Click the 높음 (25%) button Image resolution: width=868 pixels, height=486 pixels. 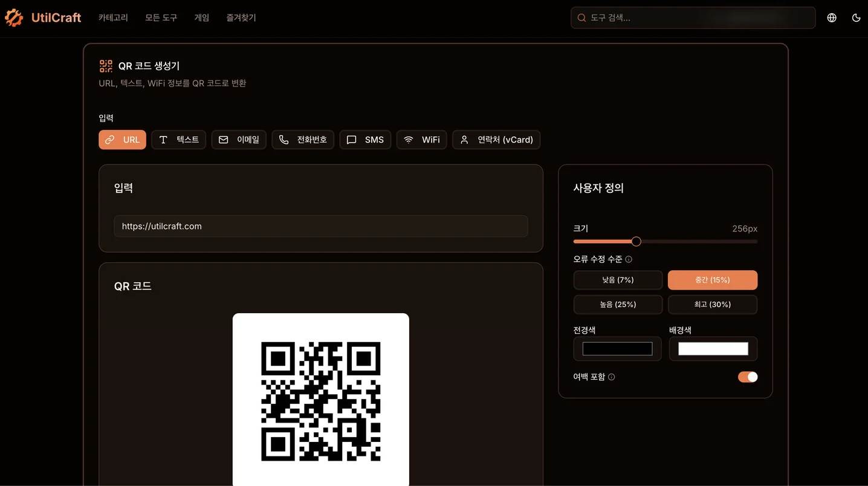618,305
